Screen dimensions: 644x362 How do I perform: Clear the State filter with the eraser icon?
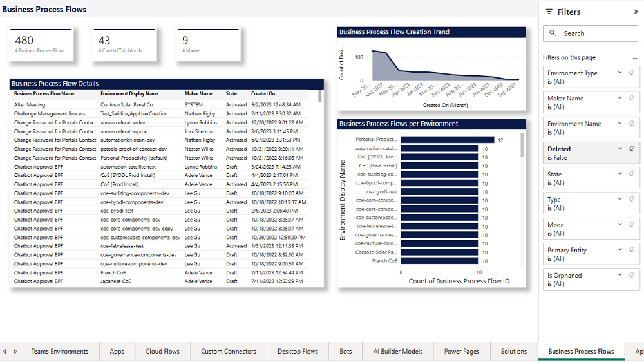pyautogui.click(x=631, y=174)
